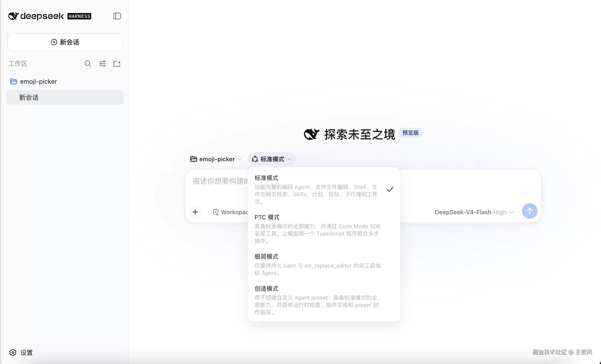Open the DeepSeek-V4-Flash High model selector

tap(474, 212)
